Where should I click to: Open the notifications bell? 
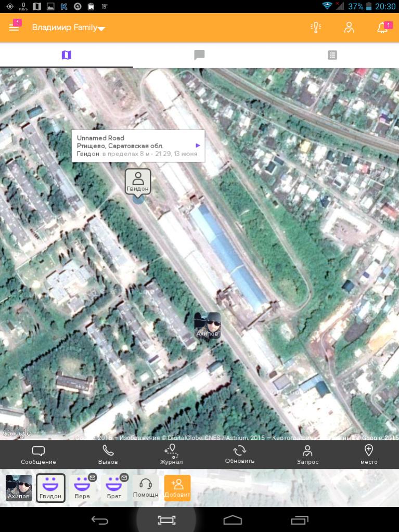[382, 28]
